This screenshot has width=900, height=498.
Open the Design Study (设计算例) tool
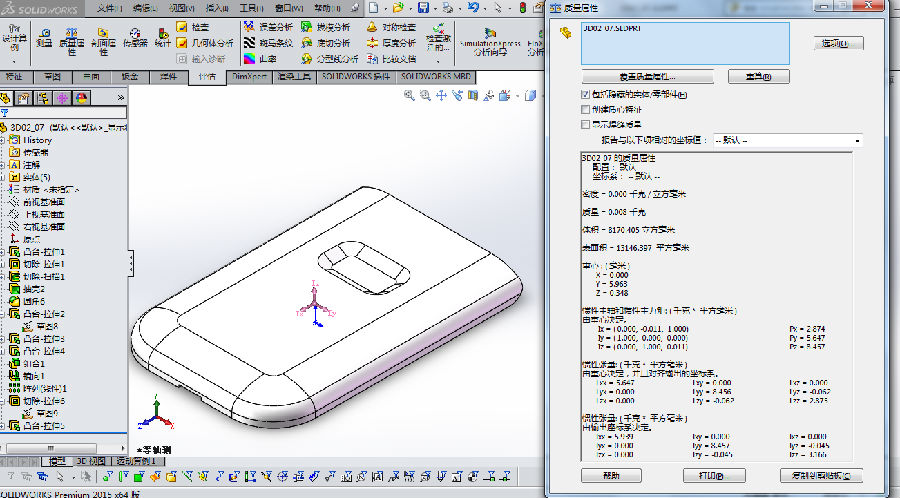click(14, 41)
